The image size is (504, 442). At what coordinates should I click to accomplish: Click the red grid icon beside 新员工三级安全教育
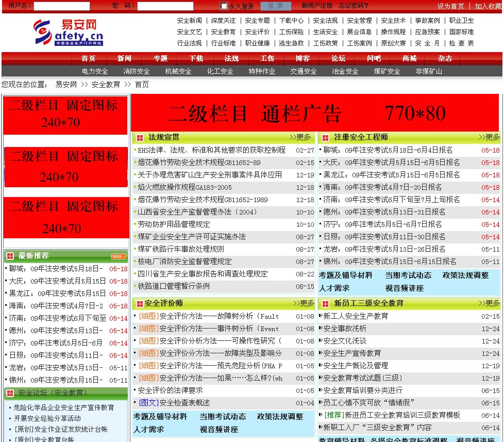325,304
